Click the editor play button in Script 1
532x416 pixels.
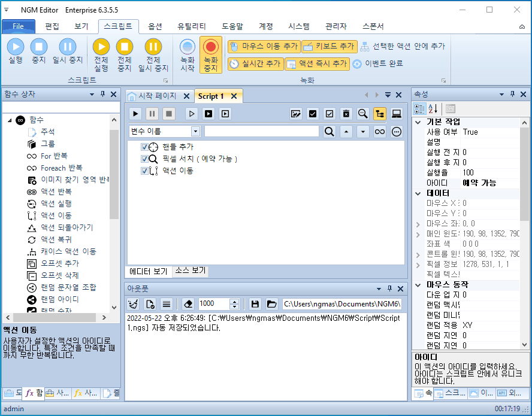click(135, 114)
